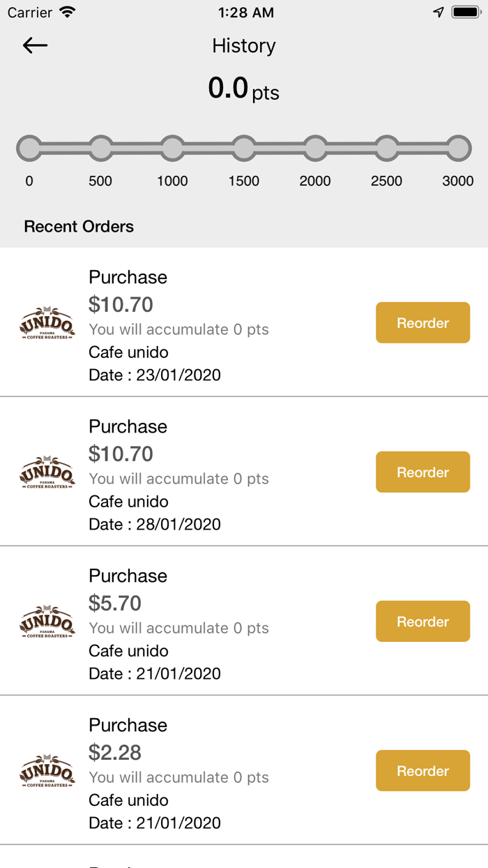Tap the back arrow icon
The width and height of the screenshot is (488, 868).
tap(35, 46)
